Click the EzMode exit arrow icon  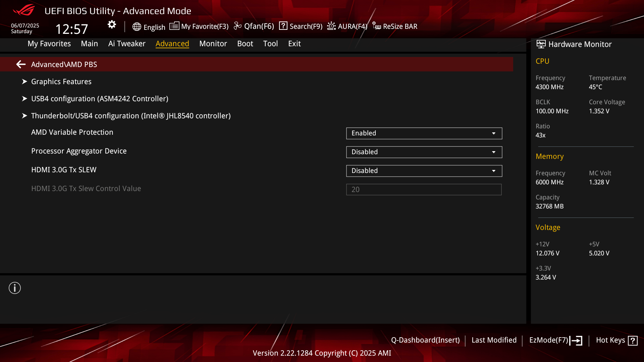click(x=576, y=341)
